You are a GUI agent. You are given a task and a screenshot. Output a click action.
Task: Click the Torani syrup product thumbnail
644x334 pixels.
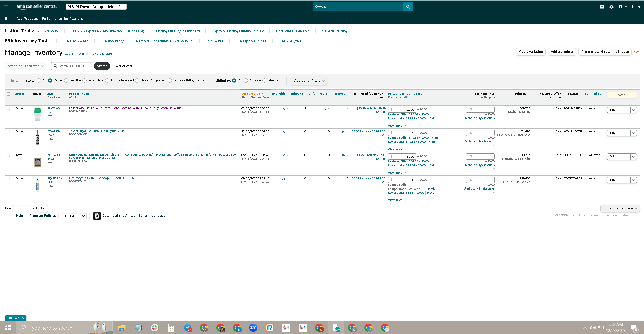tap(38, 137)
